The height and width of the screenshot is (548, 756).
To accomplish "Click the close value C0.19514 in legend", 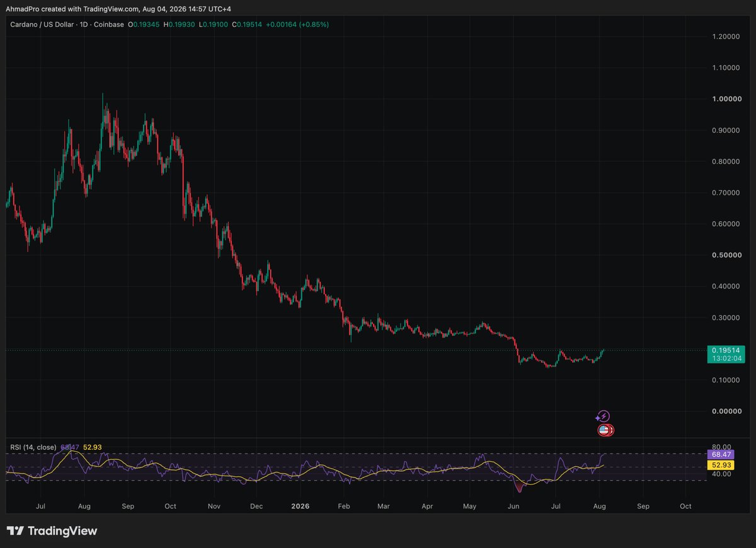I will click(247, 24).
